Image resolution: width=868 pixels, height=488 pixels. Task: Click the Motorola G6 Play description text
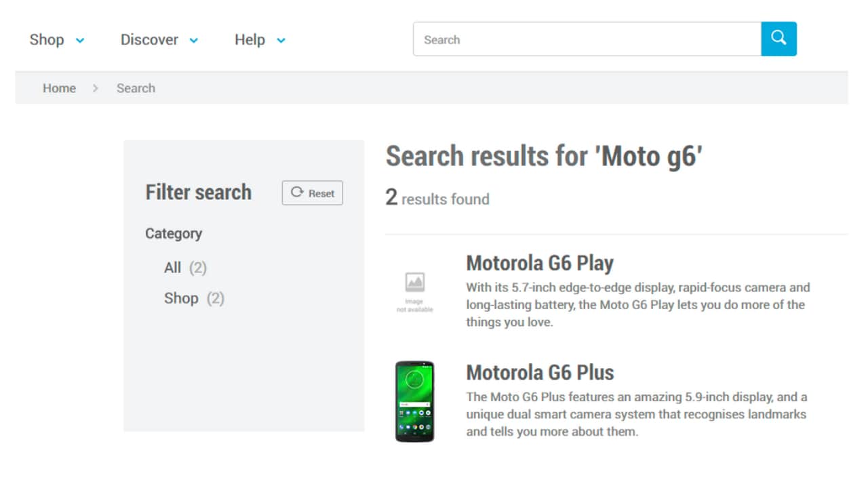(x=637, y=305)
